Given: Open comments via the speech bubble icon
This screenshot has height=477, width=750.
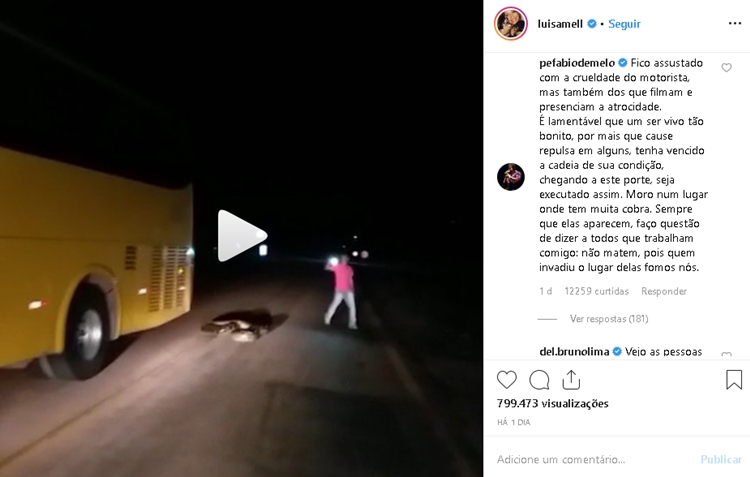Looking at the screenshot, I should (x=539, y=380).
